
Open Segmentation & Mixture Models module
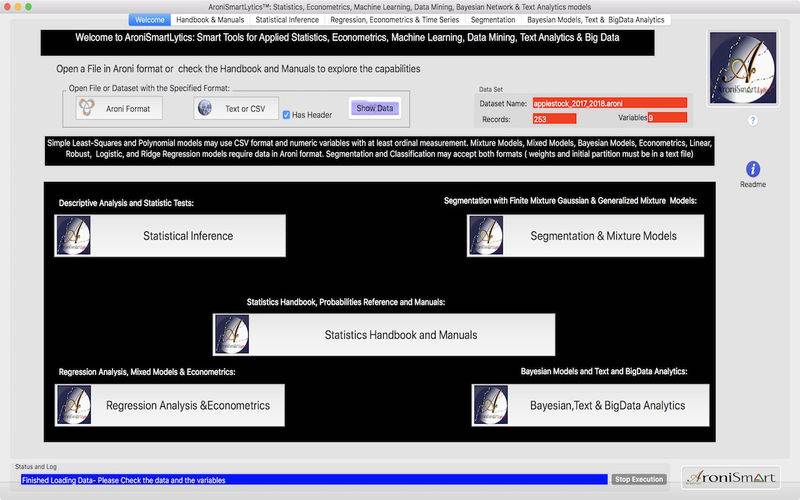585,236
